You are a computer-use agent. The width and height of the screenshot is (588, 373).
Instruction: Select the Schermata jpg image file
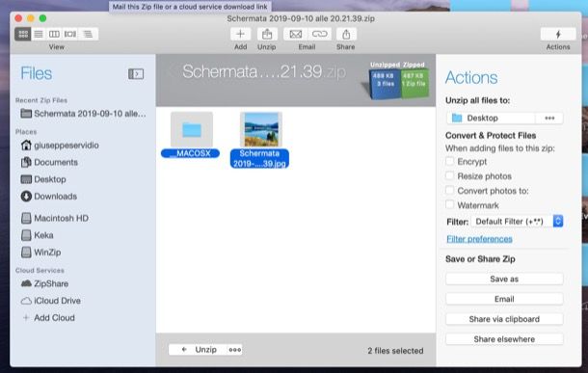pyautogui.click(x=260, y=140)
